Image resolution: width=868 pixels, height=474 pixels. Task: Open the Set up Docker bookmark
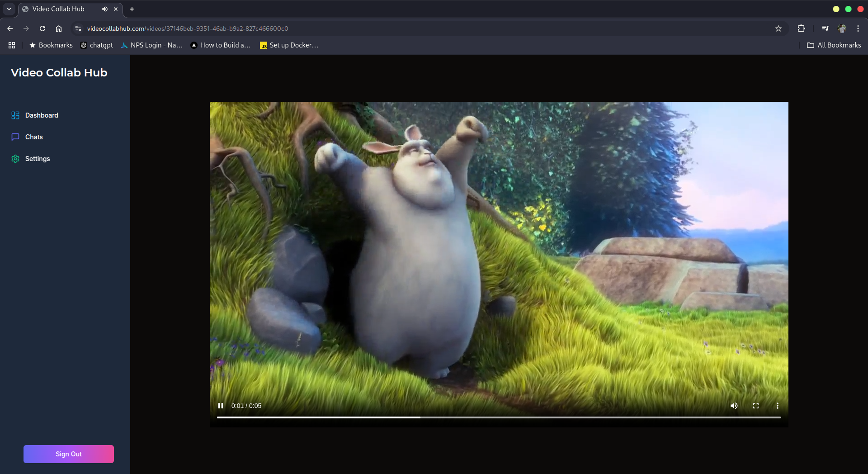tap(289, 45)
